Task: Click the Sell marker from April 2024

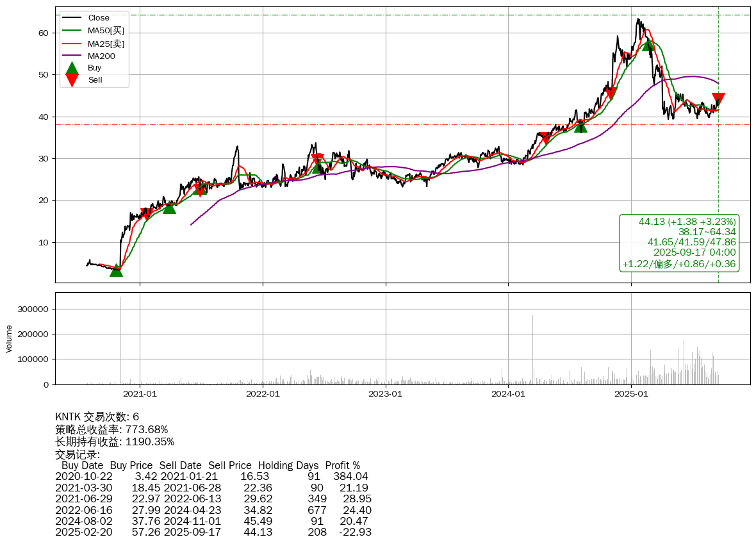Action: click(x=545, y=138)
